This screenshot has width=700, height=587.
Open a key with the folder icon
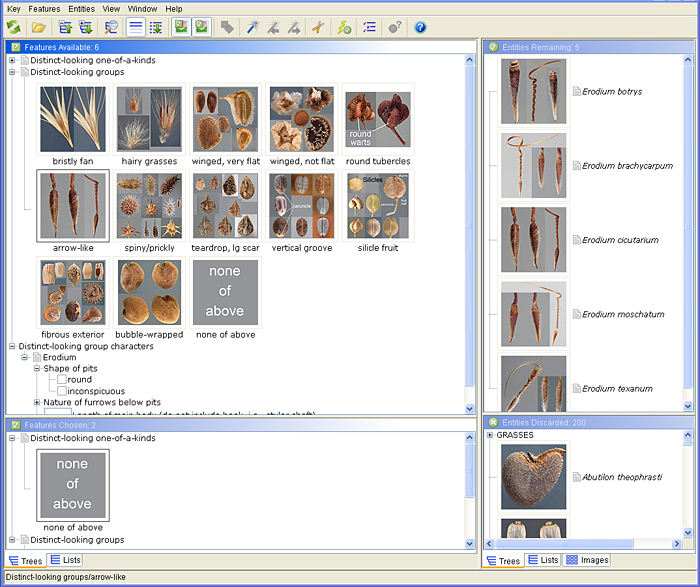point(39,28)
